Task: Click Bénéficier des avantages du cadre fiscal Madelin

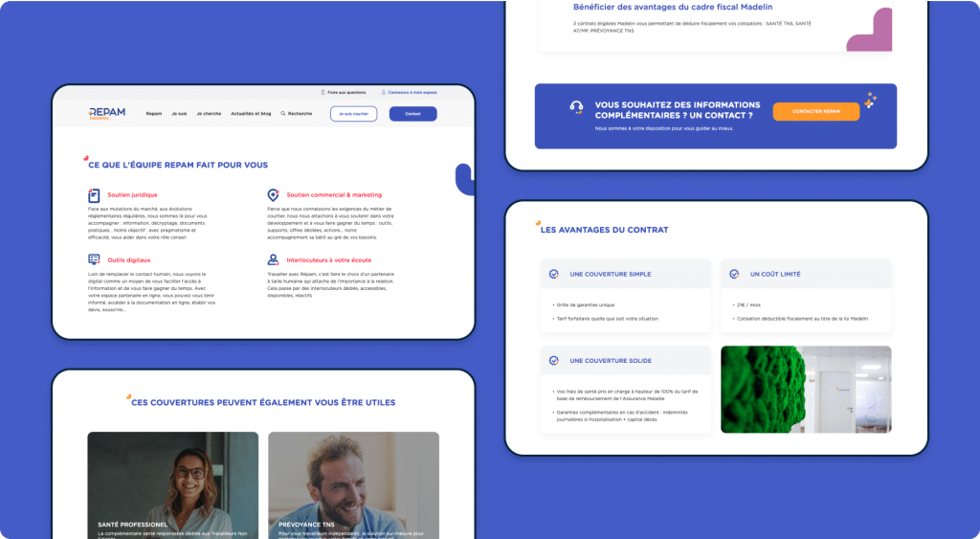Action: pos(673,7)
